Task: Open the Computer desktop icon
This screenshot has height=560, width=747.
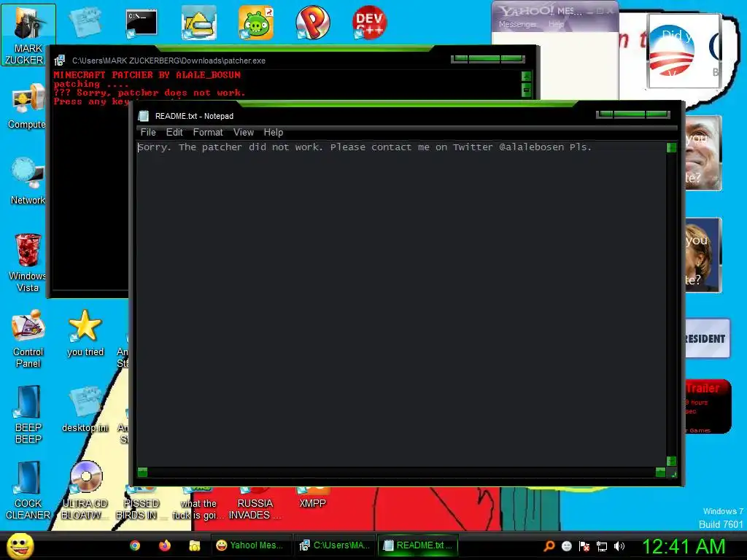Action: pyautogui.click(x=27, y=106)
